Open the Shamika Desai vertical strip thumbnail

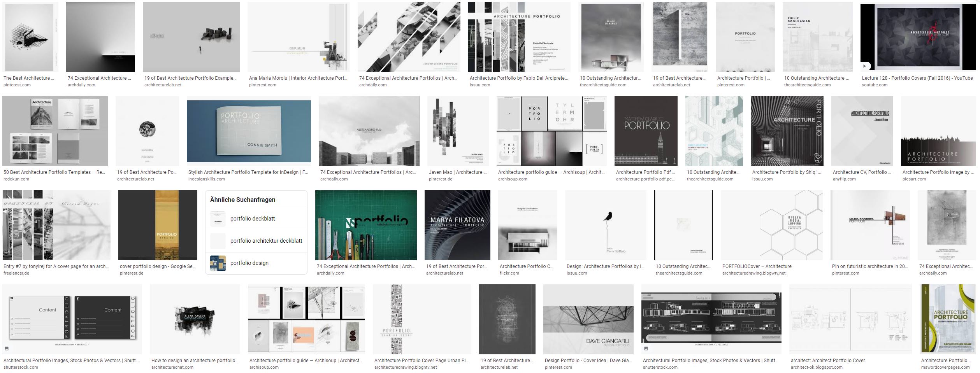[422, 319]
